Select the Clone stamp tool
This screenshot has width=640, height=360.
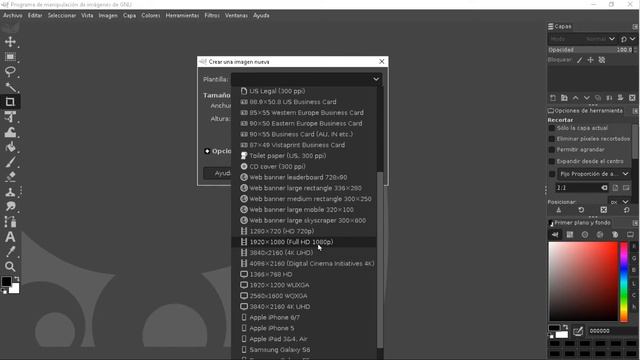coord(10,192)
